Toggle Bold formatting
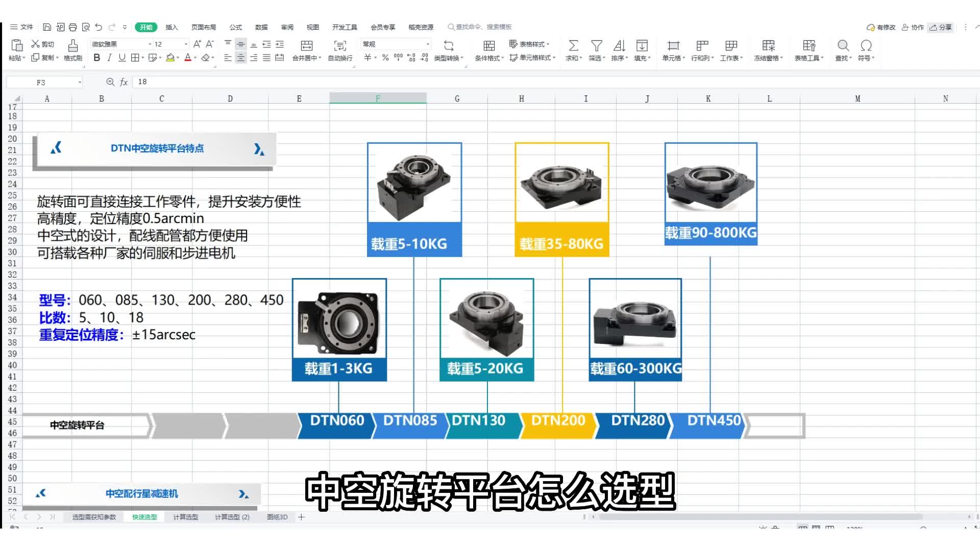 (x=96, y=58)
